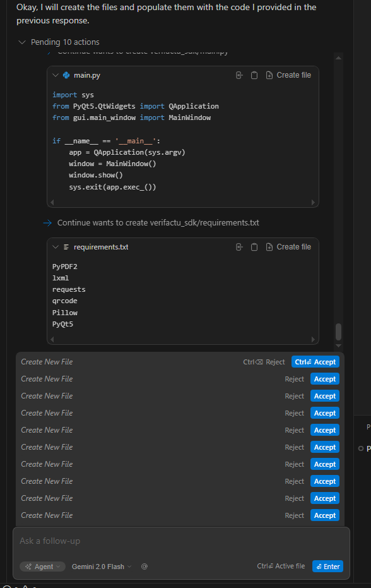Collapse the Pending 10 actions section
This screenshot has width=371, height=588.
pos(21,42)
